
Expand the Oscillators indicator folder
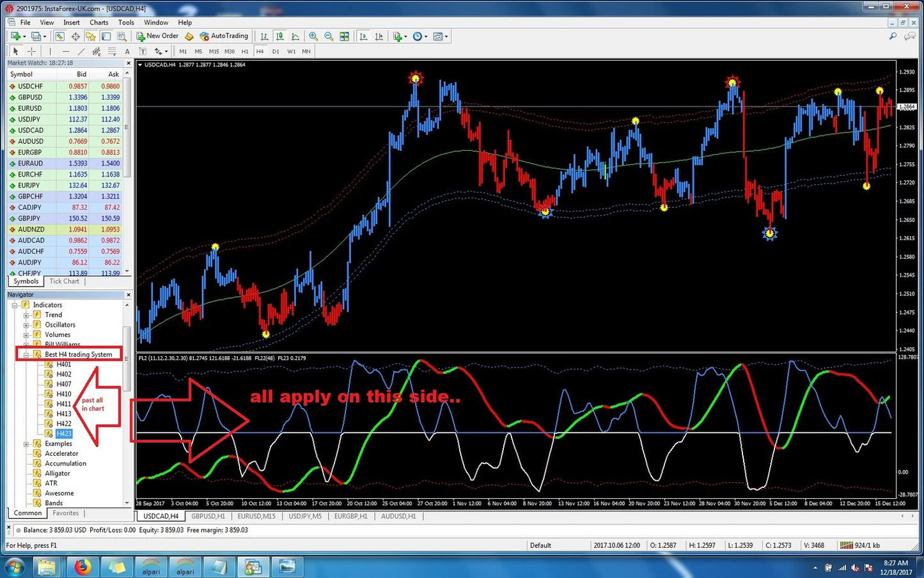coord(26,325)
